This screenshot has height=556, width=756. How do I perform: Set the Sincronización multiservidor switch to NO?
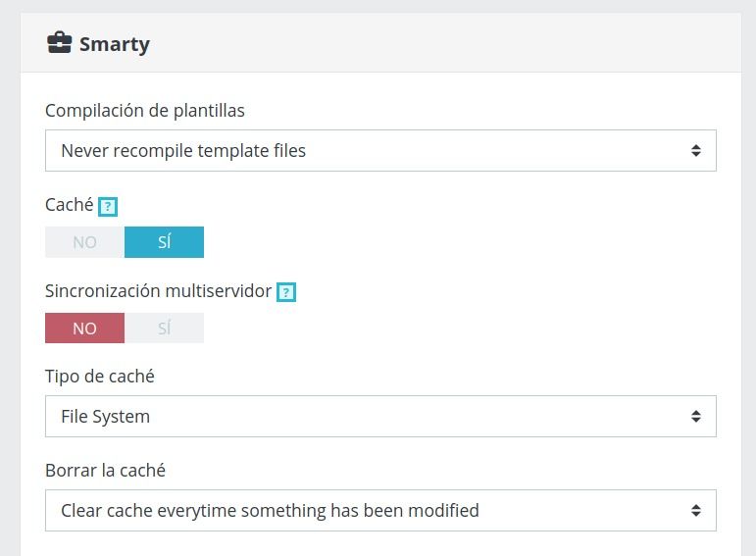[x=85, y=328]
